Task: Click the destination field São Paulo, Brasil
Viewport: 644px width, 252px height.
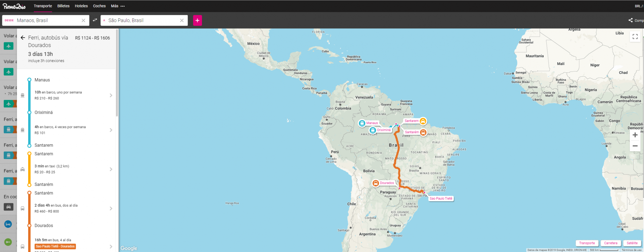Action: (x=144, y=20)
